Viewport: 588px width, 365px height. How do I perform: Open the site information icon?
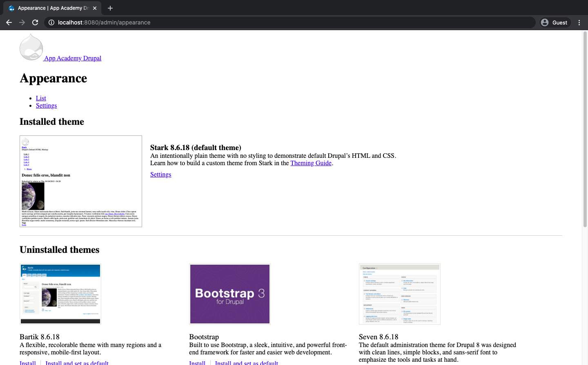51,22
